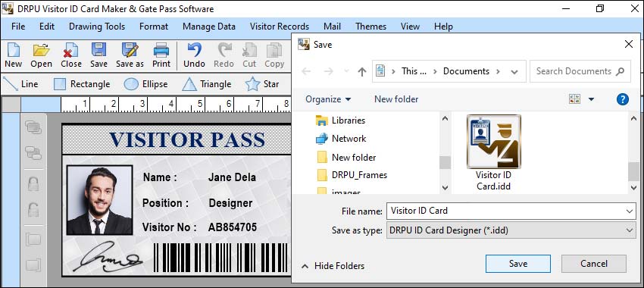Open recent locations dropdown beside forward arrow
644x288 pixels.
[x=346, y=71]
